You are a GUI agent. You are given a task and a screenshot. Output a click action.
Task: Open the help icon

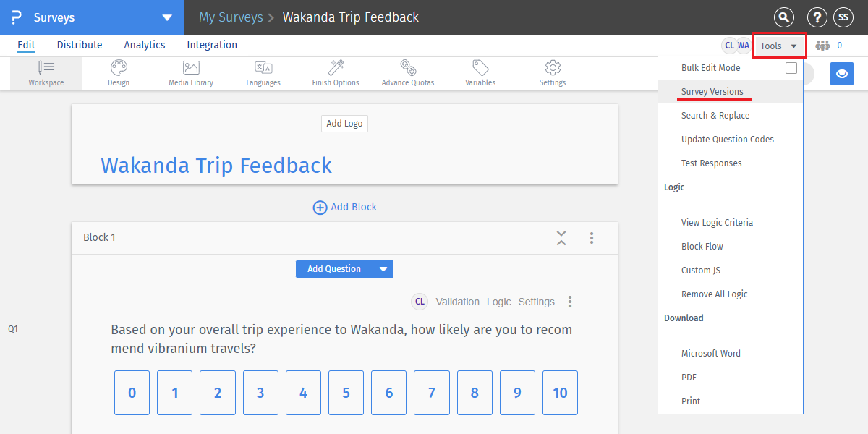tap(817, 17)
